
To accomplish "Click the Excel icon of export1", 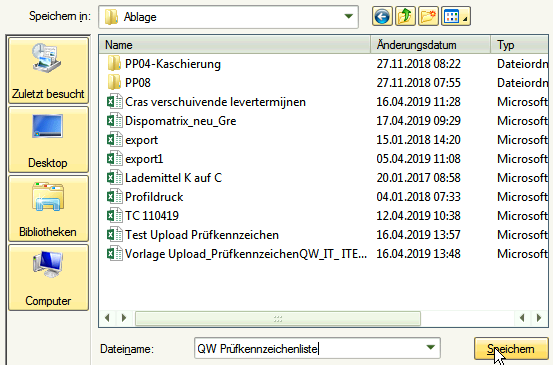I will click(x=114, y=159).
